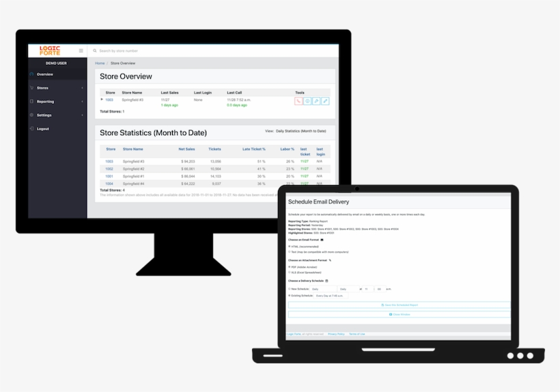Click the calendar icon beside Delivery Schedule
Viewport: 560px width, 392px height.
coord(327,281)
